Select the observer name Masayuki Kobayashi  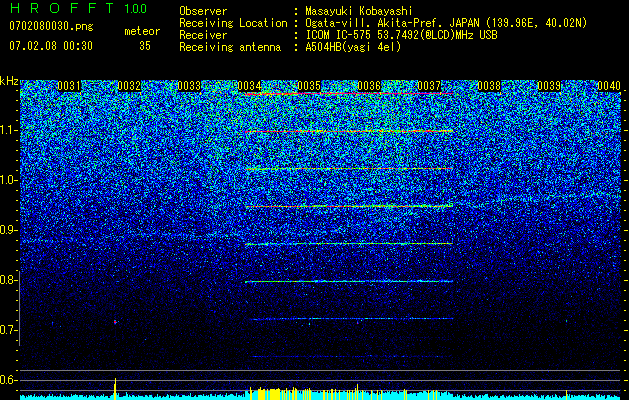pos(358,11)
